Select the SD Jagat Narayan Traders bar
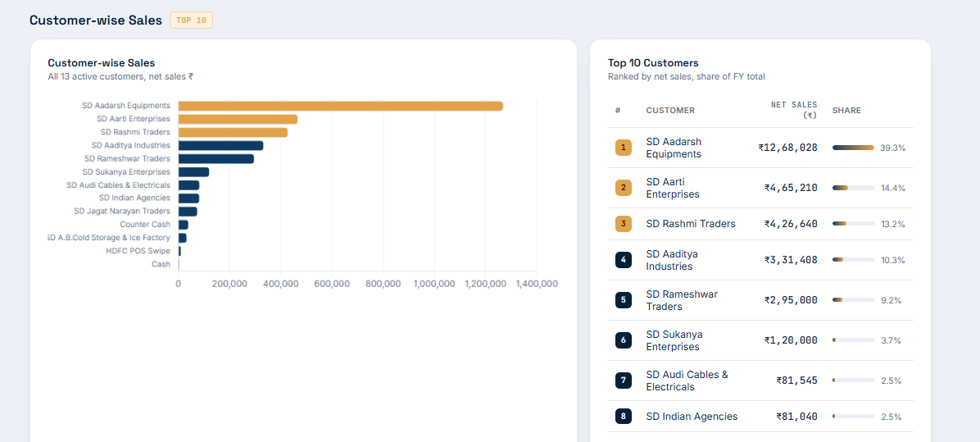The height and width of the screenshot is (442, 980). coord(188,212)
